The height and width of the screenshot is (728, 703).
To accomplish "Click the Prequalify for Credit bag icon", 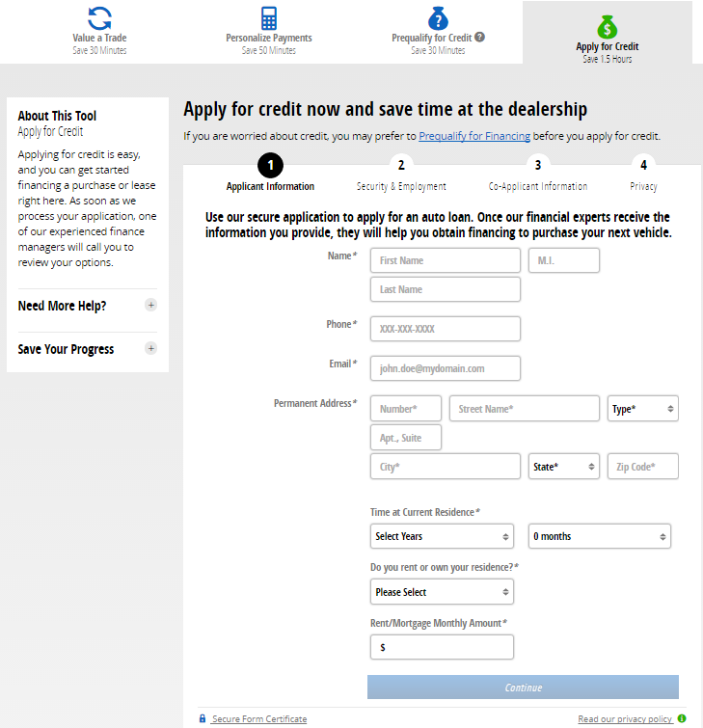I will click(x=438, y=17).
